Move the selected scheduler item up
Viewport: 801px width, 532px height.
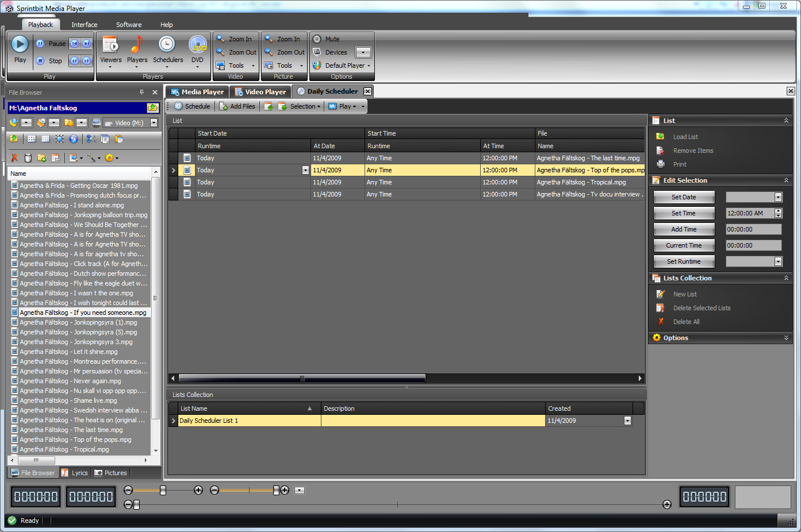coord(269,106)
